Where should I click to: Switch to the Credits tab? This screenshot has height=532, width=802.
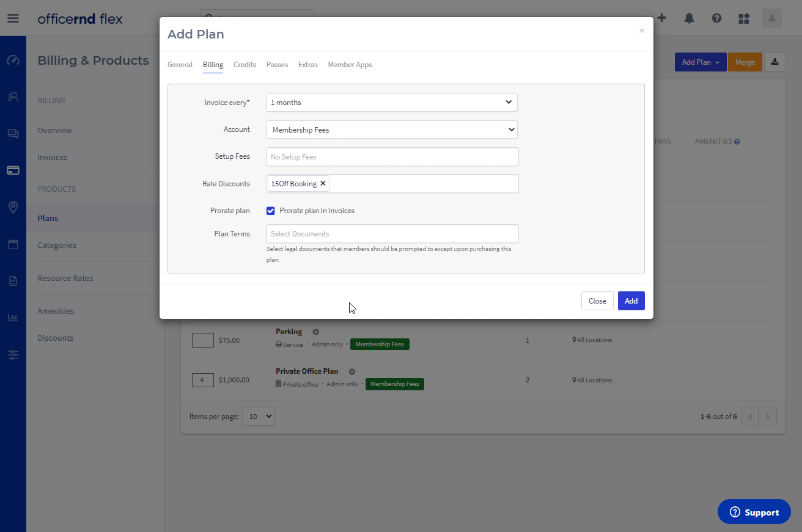click(x=245, y=65)
